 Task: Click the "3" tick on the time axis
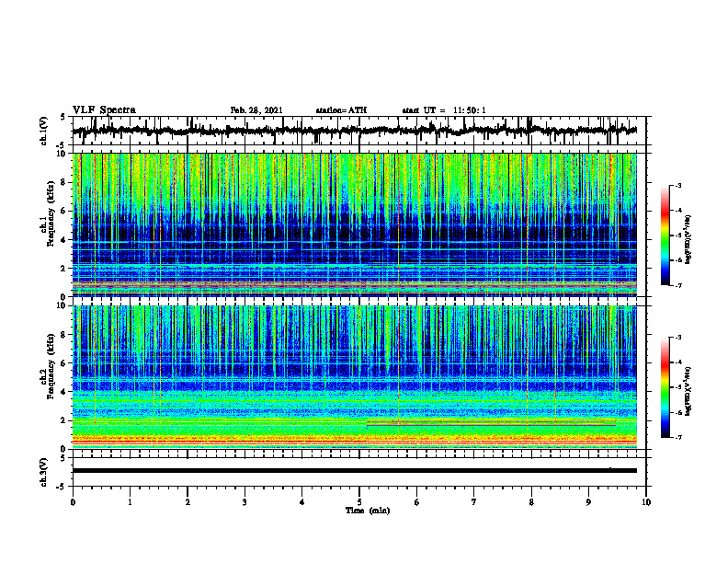point(245,502)
